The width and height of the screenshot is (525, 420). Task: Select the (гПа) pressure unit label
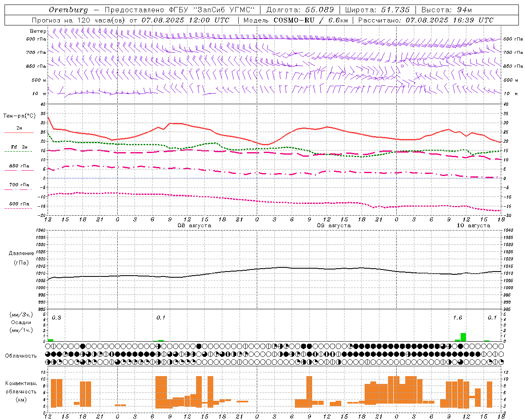[21, 263]
